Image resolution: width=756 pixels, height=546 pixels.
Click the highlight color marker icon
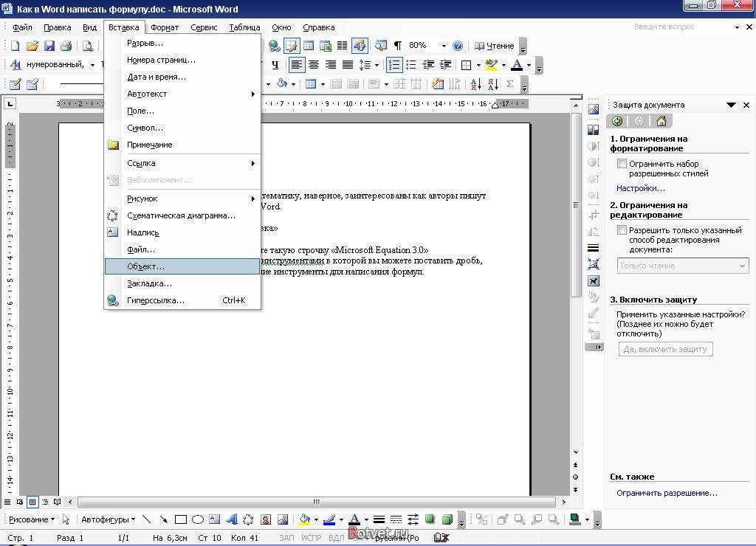tap(491, 65)
